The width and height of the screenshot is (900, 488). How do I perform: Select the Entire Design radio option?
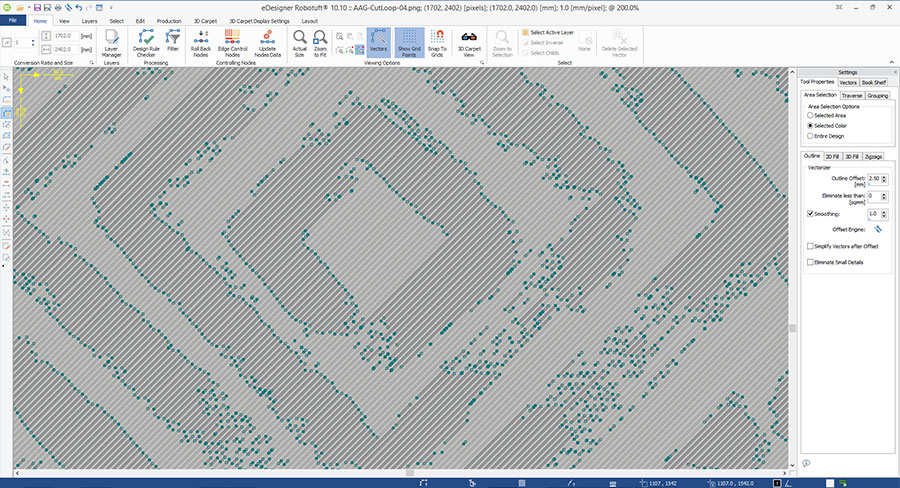coord(826,136)
